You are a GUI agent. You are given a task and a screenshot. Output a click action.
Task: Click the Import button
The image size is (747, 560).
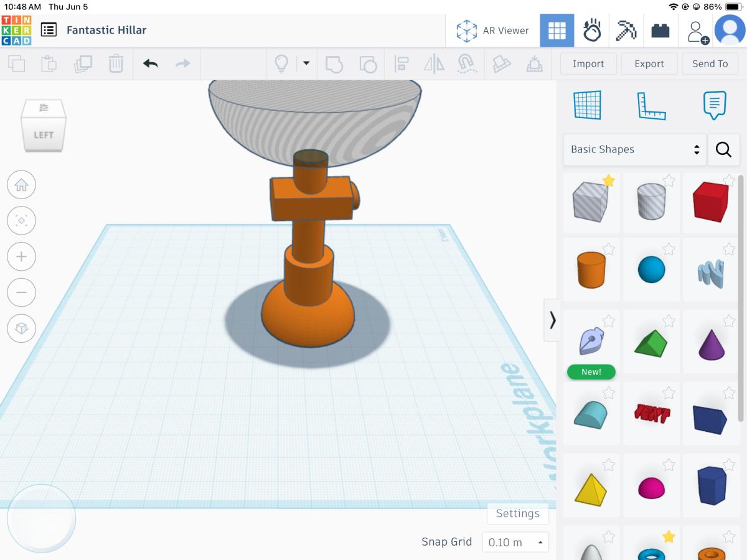tap(588, 63)
